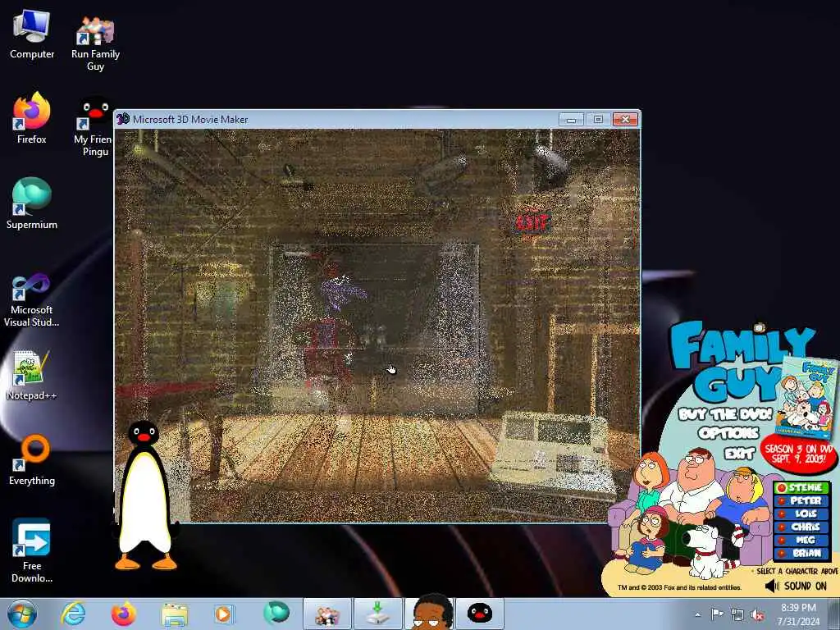This screenshot has width=840, height=630.
Task: Launch the Everything search shortcut
Action: click(x=32, y=459)
